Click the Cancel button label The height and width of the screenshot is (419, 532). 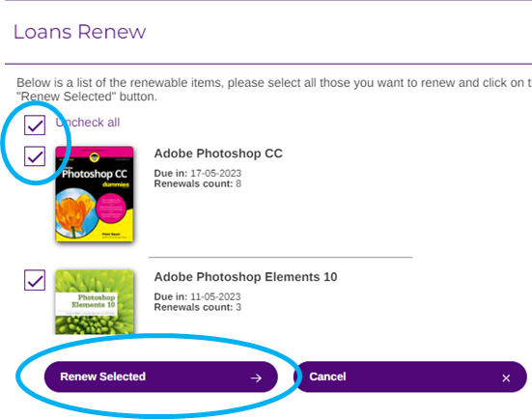pos(327,377)
